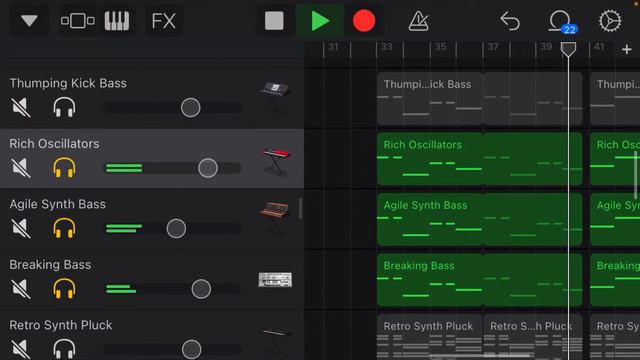Viewport: 640px width, 360px height.
Task: Click bar 37 in the ruler
Action: coord(493,47)
